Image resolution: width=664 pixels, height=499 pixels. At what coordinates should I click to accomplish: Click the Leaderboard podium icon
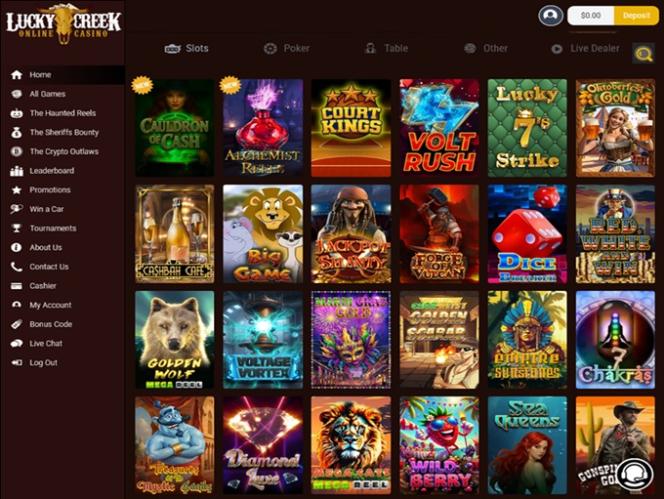(x=17, y=171)
